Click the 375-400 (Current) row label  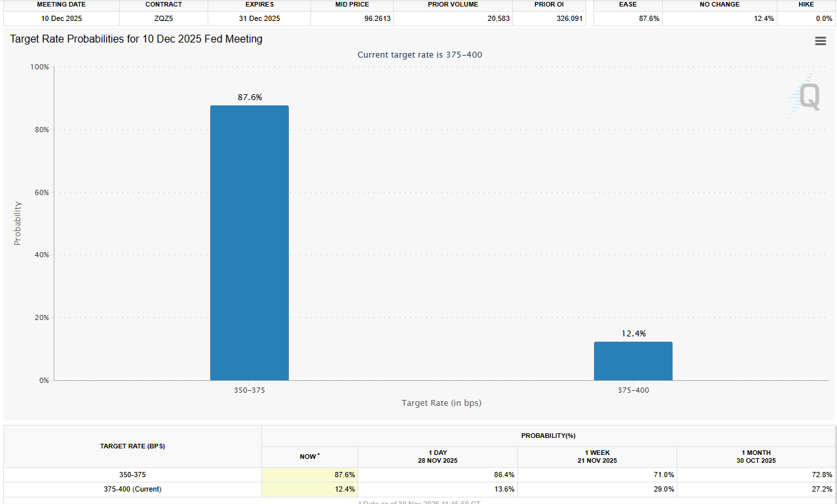[x=132, y=489]
